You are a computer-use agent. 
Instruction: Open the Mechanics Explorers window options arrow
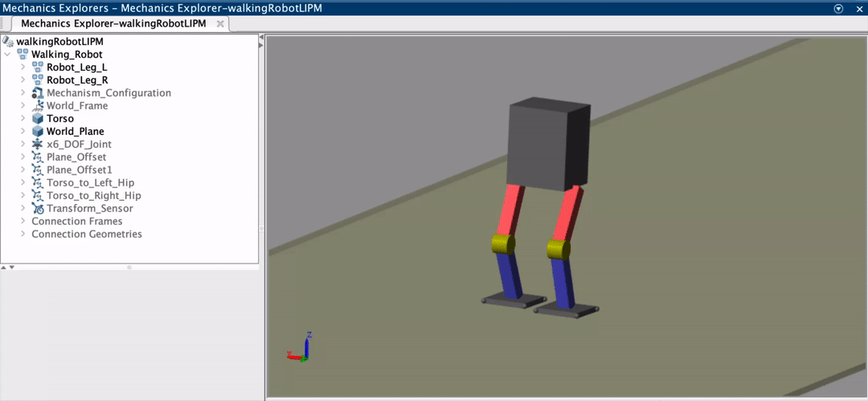point(838,8)
